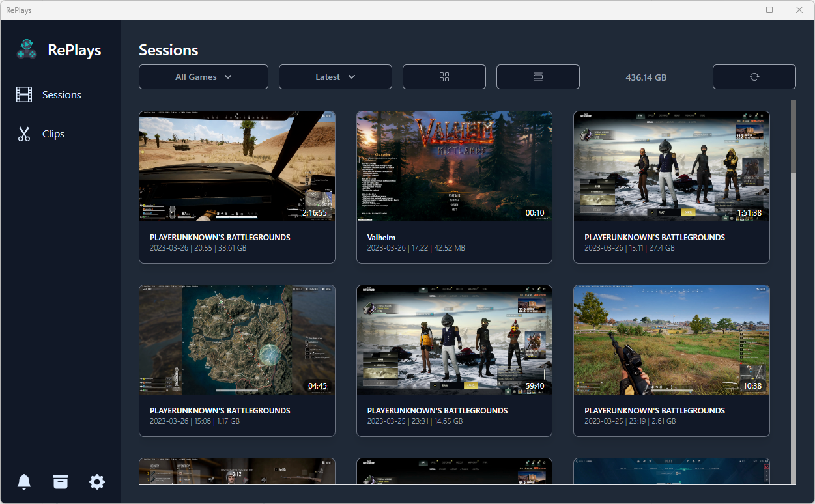815x504 pixels.
Task: Switch to grid view layout
Action: point(444,77)
